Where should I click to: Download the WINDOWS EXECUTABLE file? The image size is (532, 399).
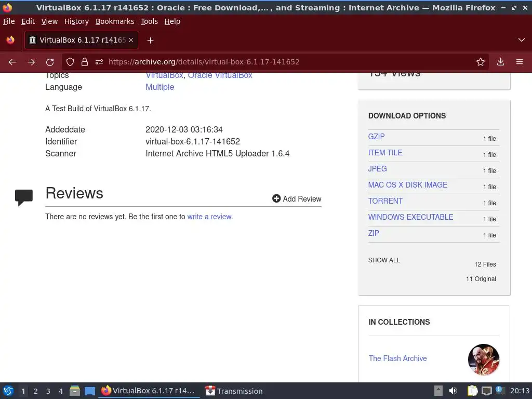(410, 217)
